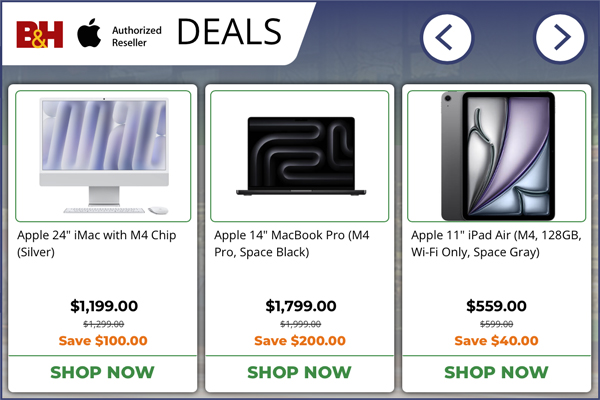Click the Save $40.00 label
The image size is (600, 400).
tap(497, 340)
